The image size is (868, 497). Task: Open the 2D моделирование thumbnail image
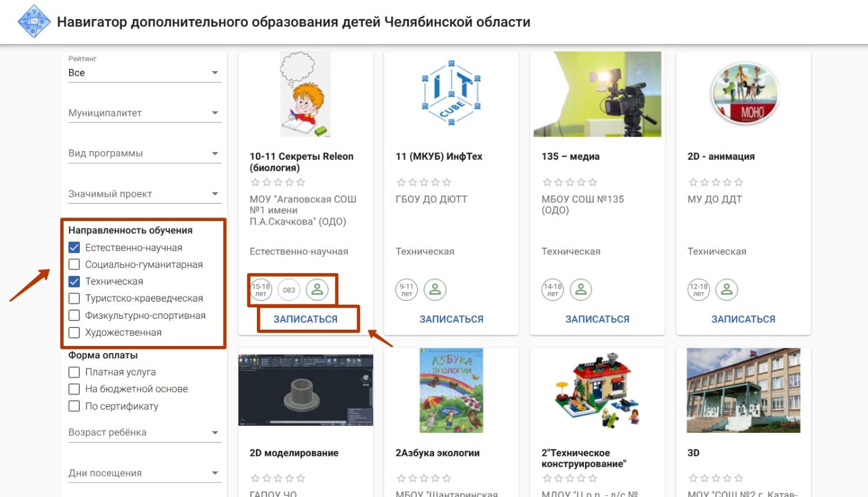pyautogui.click(x=306, y=390)
